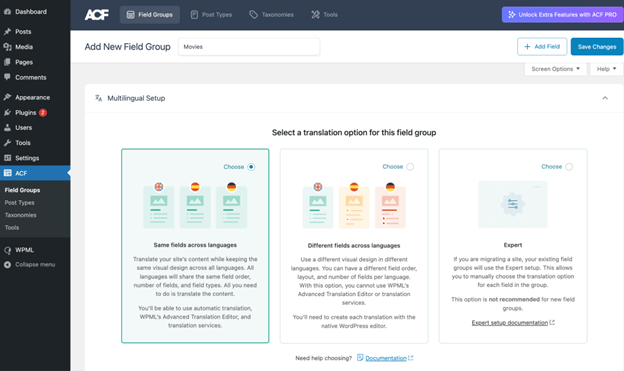Image resolution: width=624 pixels, height=371 pixels.
Task: Click the Same fields across languages illustration
Action: (x=195, y=205)
